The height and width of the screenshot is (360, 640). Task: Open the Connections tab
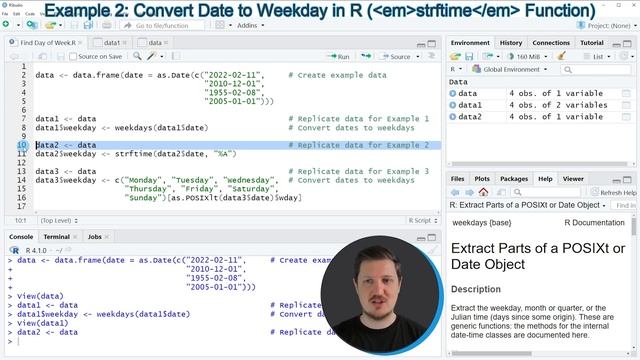tap(551, 43)
